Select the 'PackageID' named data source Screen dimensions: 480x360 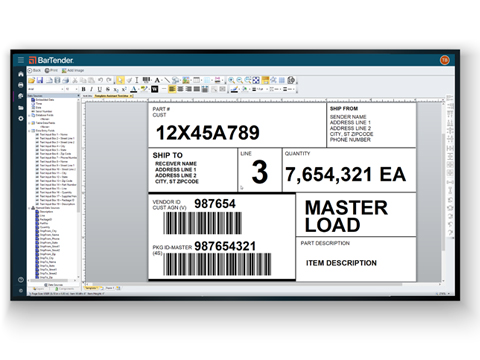44,219
